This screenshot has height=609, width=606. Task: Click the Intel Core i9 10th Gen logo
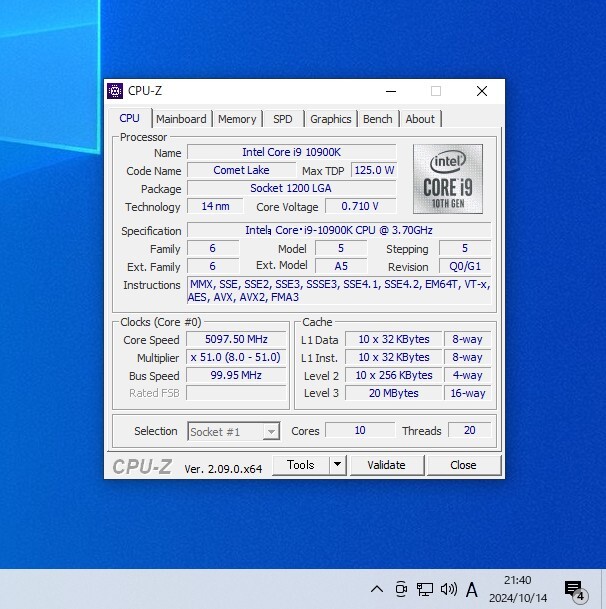tap(448, 179)
